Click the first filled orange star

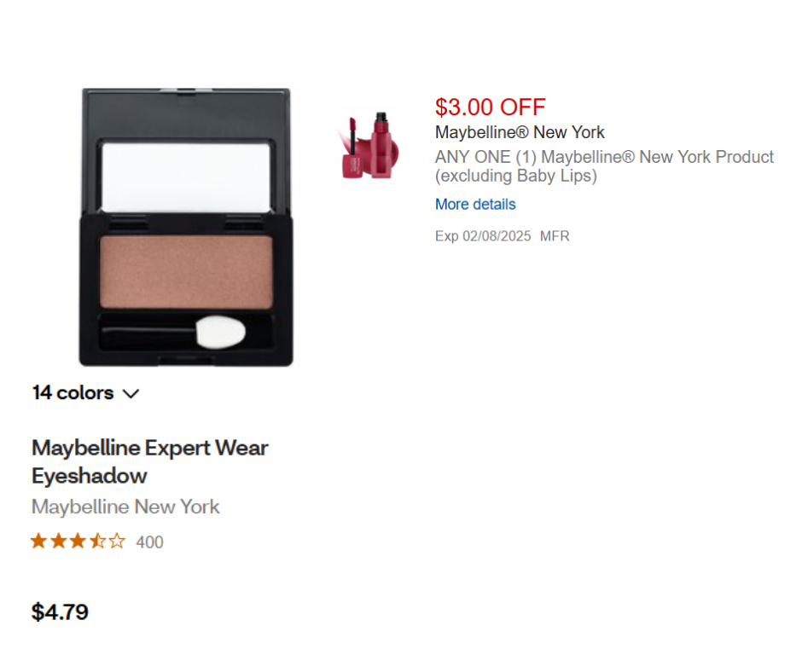coord(38,542)
